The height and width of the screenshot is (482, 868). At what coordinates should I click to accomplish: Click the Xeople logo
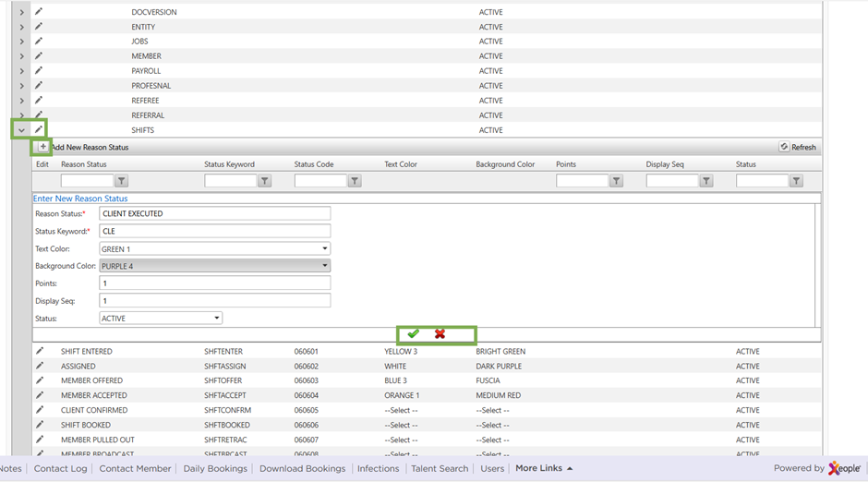pyautogui.click(x=845, y=468)
